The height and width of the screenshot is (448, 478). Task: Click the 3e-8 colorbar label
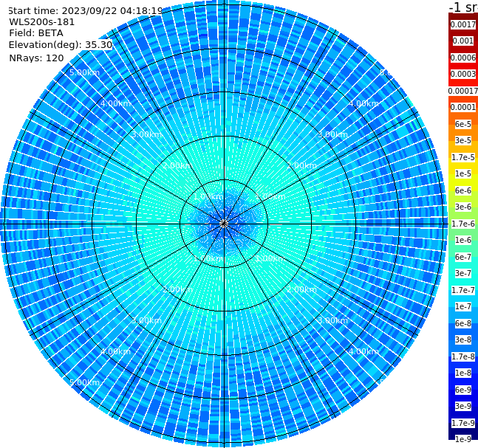(x=463, y=340)
